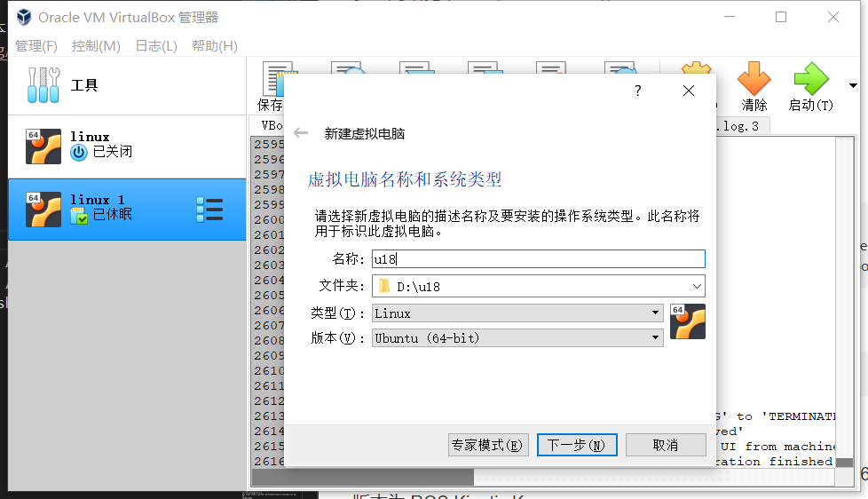Open the Control (控制) menu
Image resolution: width=868 pixels, height=499 pixels.
[x=96, y=45]
